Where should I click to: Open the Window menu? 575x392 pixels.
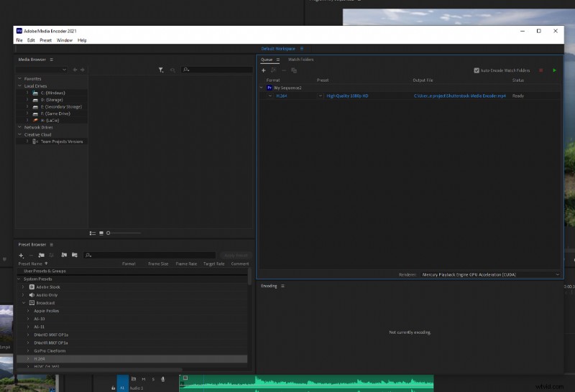tap(65, 40)
